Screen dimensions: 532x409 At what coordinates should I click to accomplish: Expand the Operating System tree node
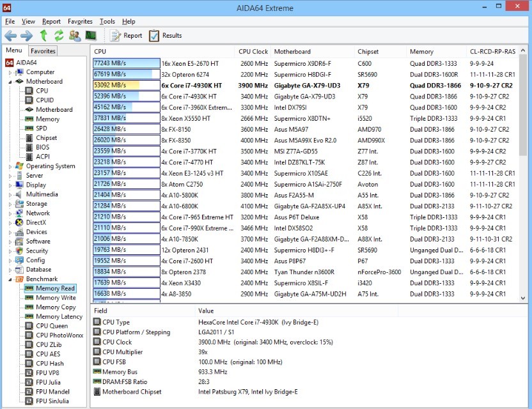coord(10,166)
